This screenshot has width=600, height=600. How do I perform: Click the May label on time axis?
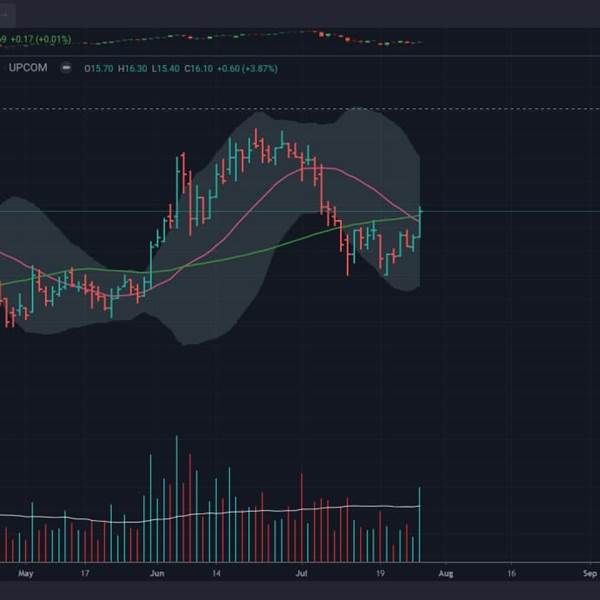coord(26,573)
